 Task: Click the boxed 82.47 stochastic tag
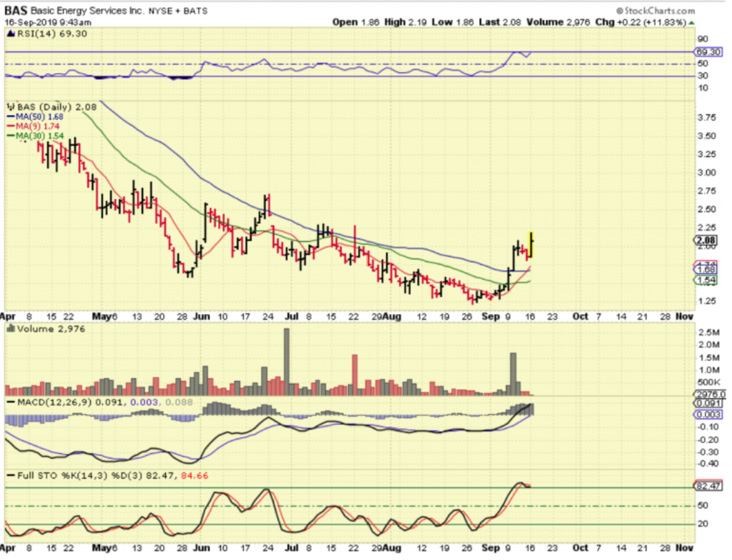point(708,486)
